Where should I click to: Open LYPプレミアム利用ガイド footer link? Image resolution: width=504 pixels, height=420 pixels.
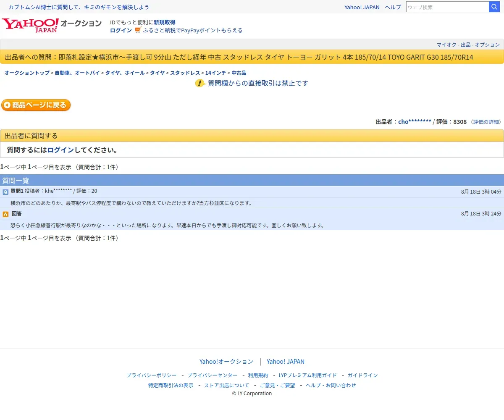[x=308, y=375]
